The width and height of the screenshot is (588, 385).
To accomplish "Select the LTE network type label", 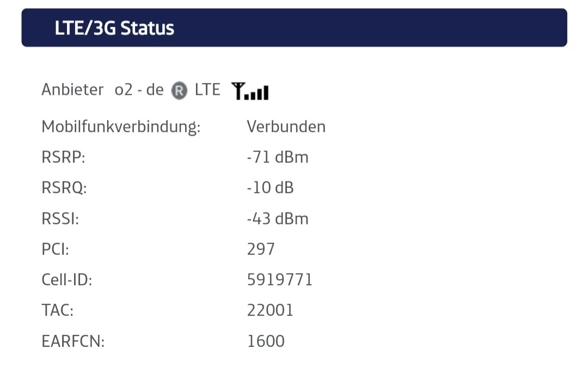I will (207, 90).
